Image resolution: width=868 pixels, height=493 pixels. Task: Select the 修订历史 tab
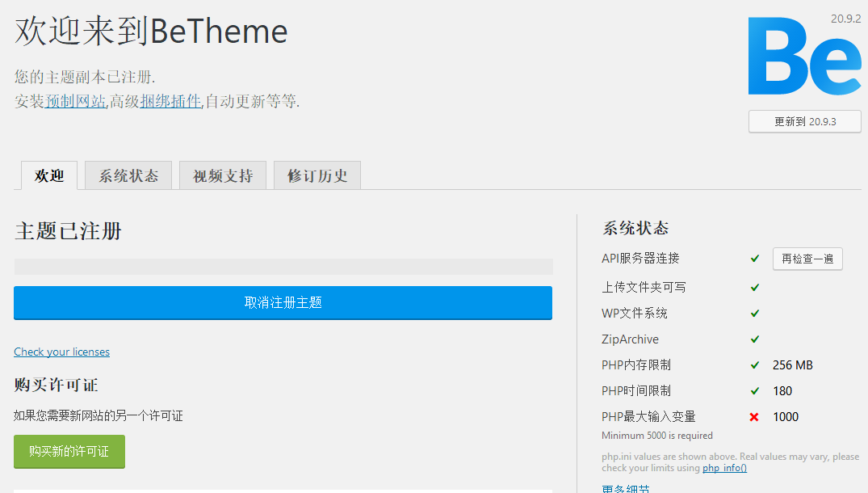317,175
